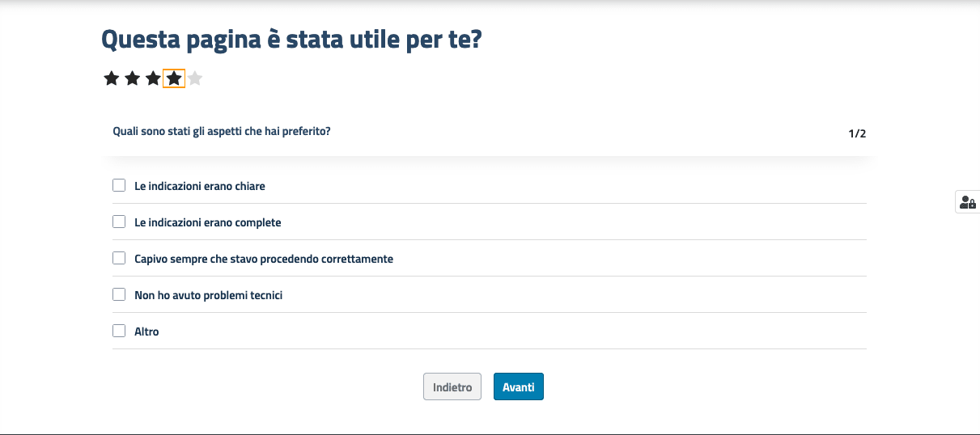This screenshot has width=980, height=435.
Task: Click the 'Le indicazioni erano complete' label text
Action: (x=207, y=222)
